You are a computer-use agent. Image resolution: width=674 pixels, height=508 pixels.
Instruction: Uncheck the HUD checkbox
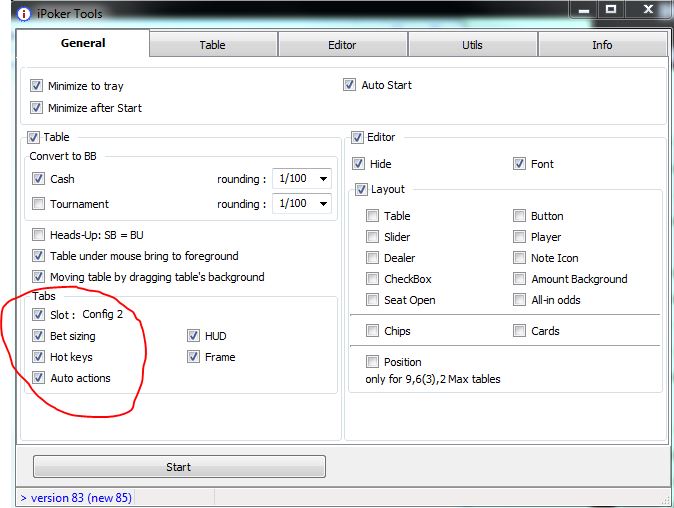tap(193, 336)
